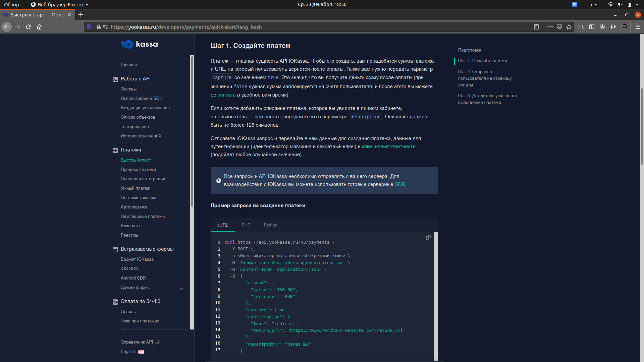The width and height of the screenshot is (644, 362).
Task: Show site security padlock info
Action: pyautogui.click(x=99, y=27)
